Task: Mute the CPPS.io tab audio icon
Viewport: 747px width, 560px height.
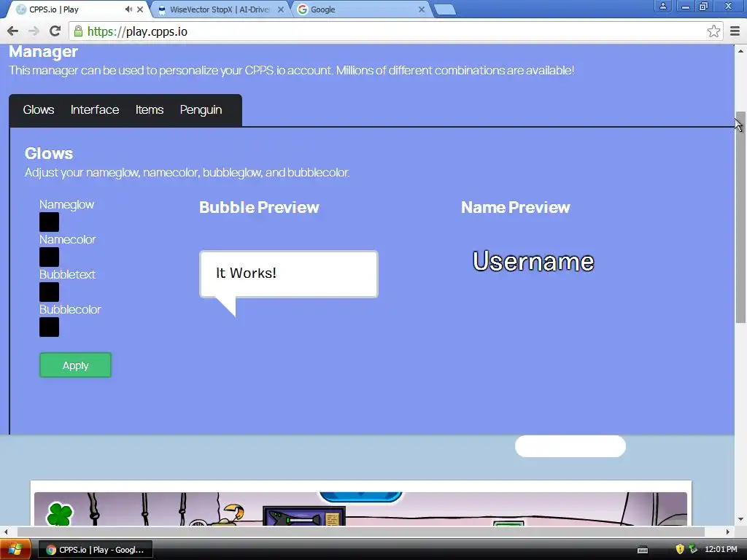Action: pyautogui.click(x=128, y=9)
